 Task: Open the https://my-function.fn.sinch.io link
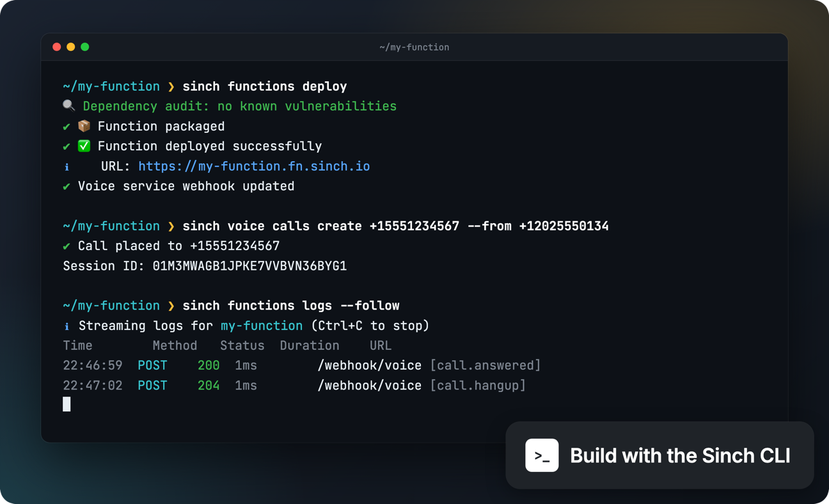(x=254, y=166)
